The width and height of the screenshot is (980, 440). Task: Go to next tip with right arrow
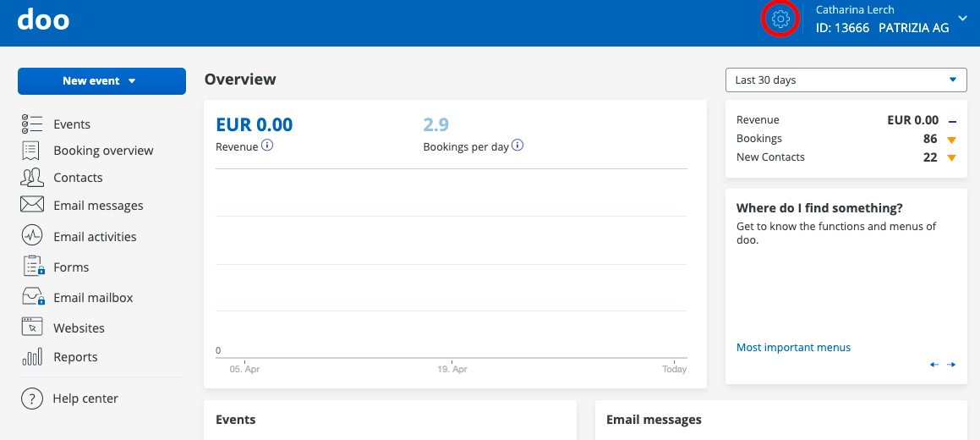pyautogui.click(x=951, y=365)
